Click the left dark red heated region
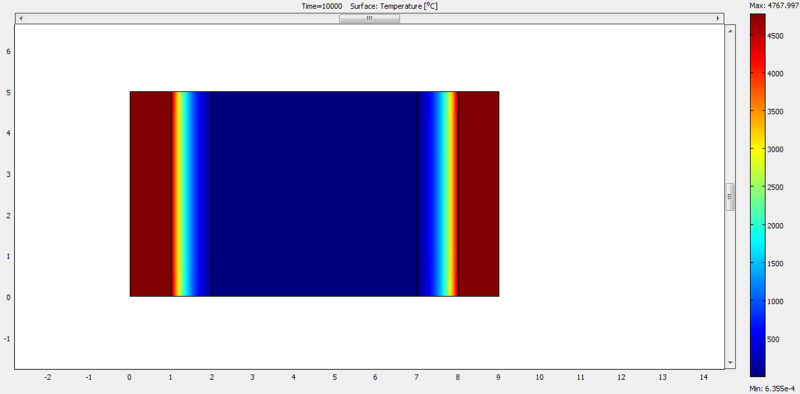Screen dimensions: 800x394 [151, 194]
